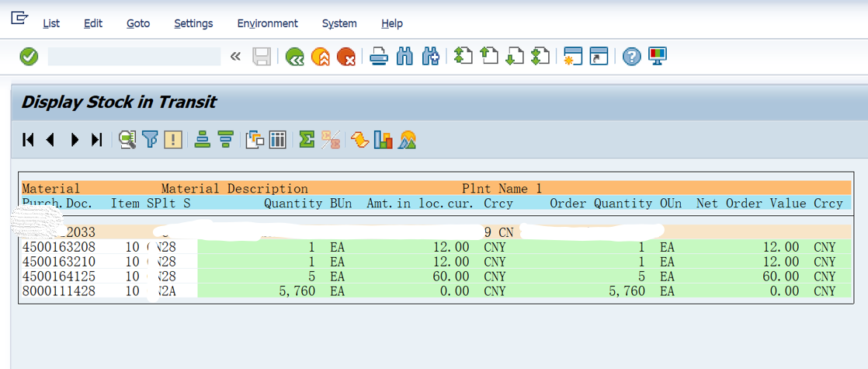This screenshot has width=868, height=369.
Task: Print the list via printer icon
Action: [379, 57]
